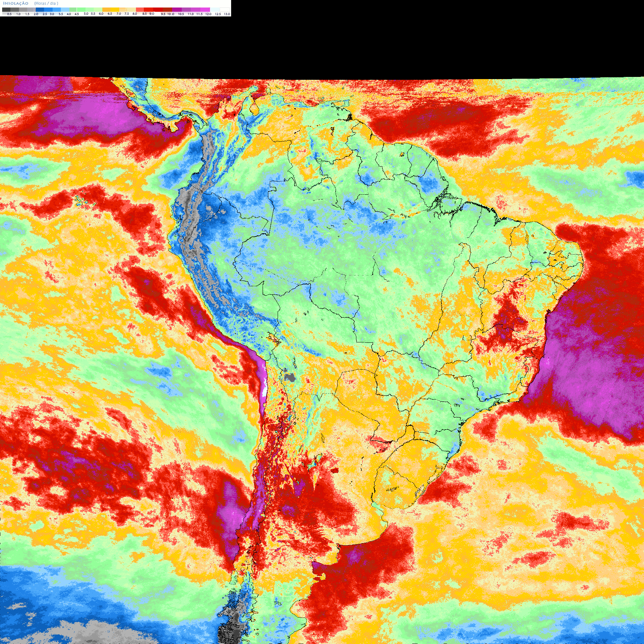Viewport: 644px width, 644px height.
Task: Select the pale blue swatch above 12.5
Action: click(215, 10)
